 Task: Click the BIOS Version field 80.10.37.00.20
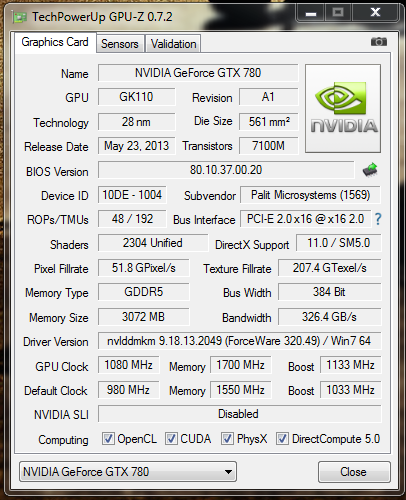(x=226, y=170)
